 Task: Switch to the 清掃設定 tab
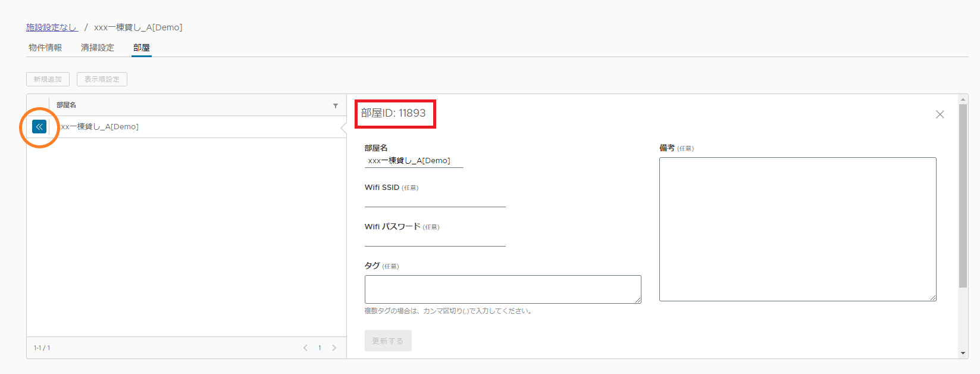pyautogui.click(x=98, y=48)
